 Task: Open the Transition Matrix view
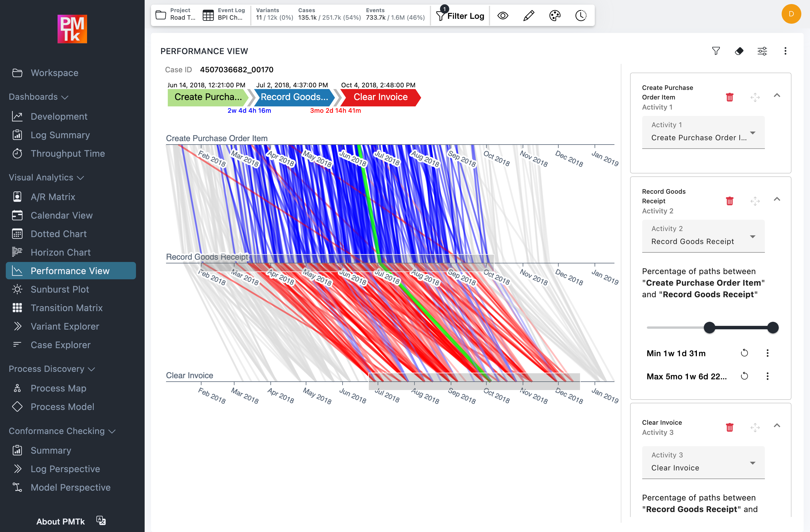[x=66, y=308]
